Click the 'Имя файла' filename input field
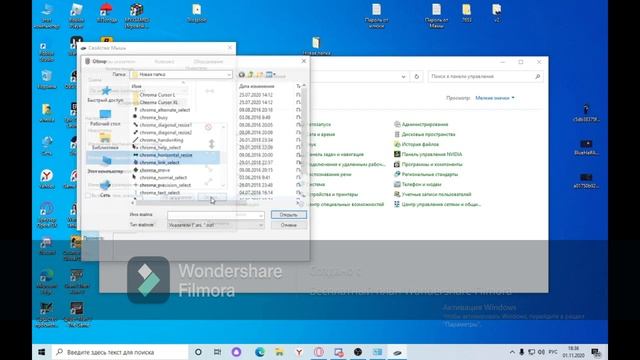The height and width of the screenshot is (360, 640). [216, 215]
